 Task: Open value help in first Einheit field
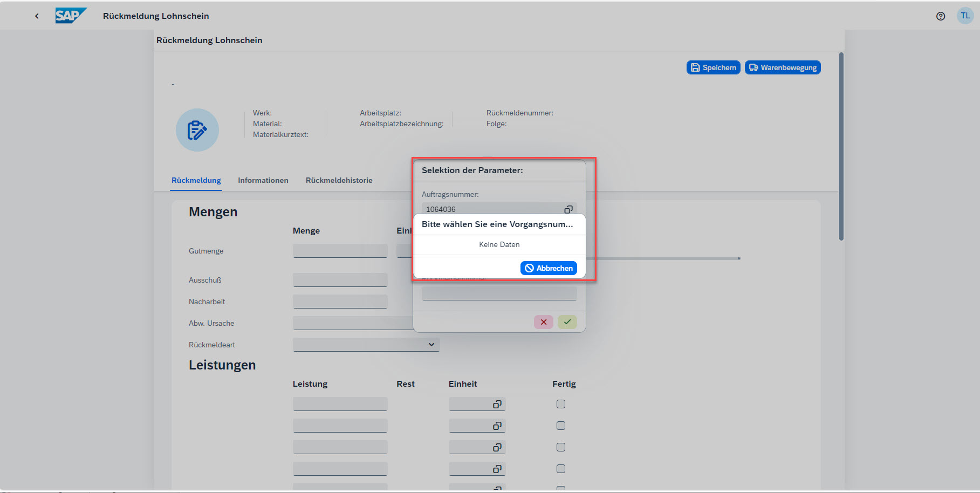click(x=497, y=404)
